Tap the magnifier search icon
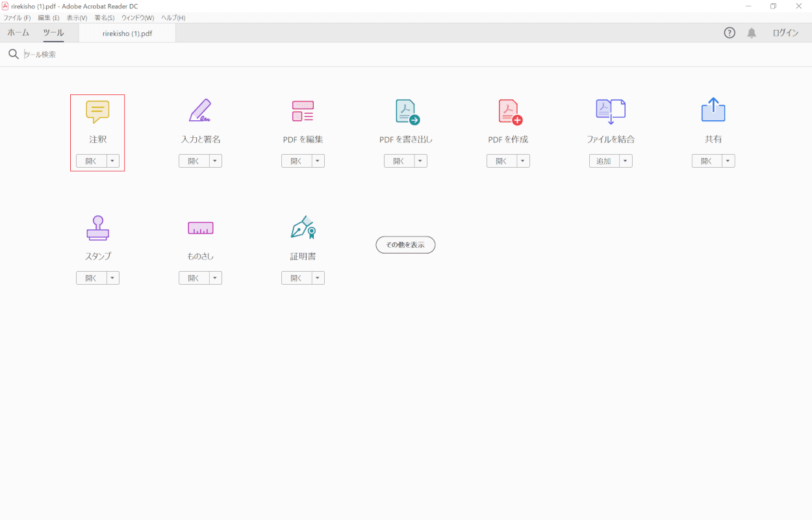 click(13, 54)
